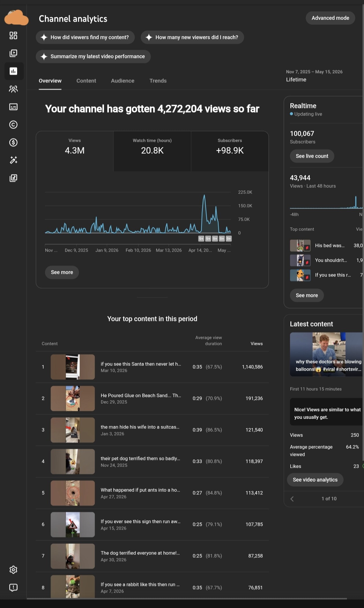
Task: Ask 'How many new viewers did I reach?'
Action: (x=192, y=37)
